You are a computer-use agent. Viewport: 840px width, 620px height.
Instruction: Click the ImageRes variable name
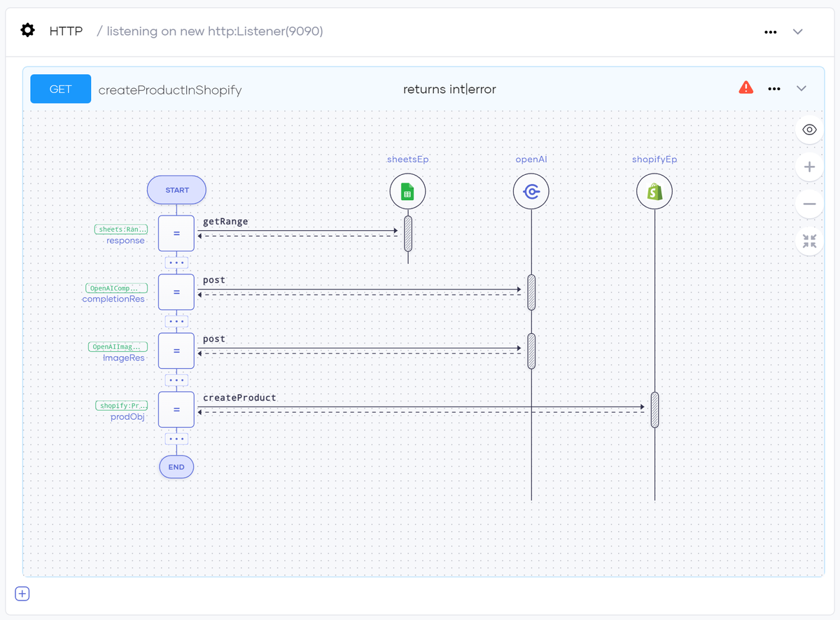point(123,358)
